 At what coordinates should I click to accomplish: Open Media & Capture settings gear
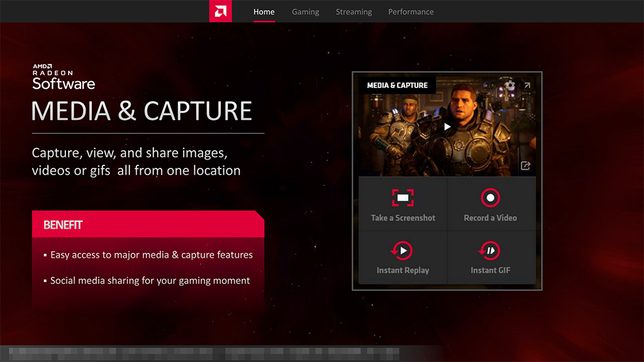509,85
